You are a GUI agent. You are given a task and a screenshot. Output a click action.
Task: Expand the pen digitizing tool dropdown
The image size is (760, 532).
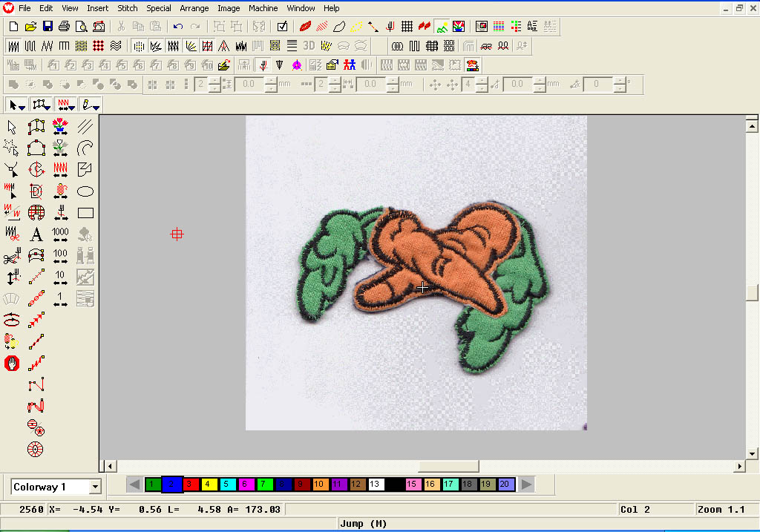click(x=96, y=107)
